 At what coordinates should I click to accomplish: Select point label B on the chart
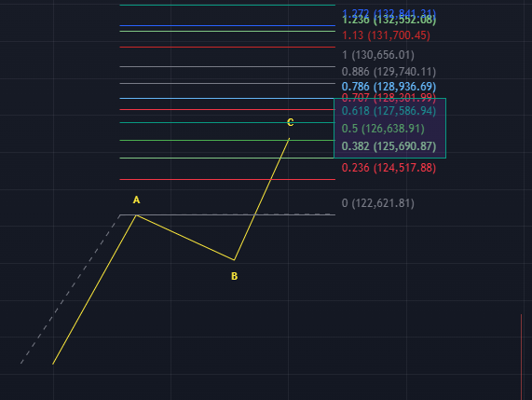tap(234, 276)
